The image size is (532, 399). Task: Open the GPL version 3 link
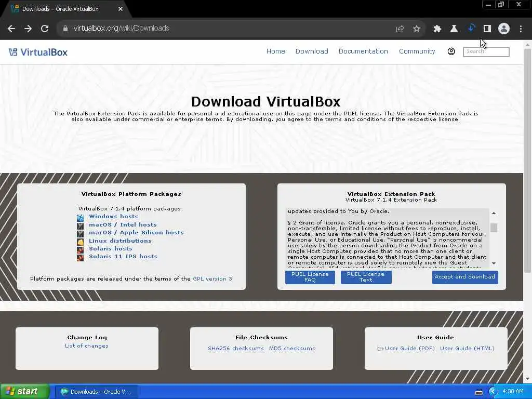click(x=212, y=279)
